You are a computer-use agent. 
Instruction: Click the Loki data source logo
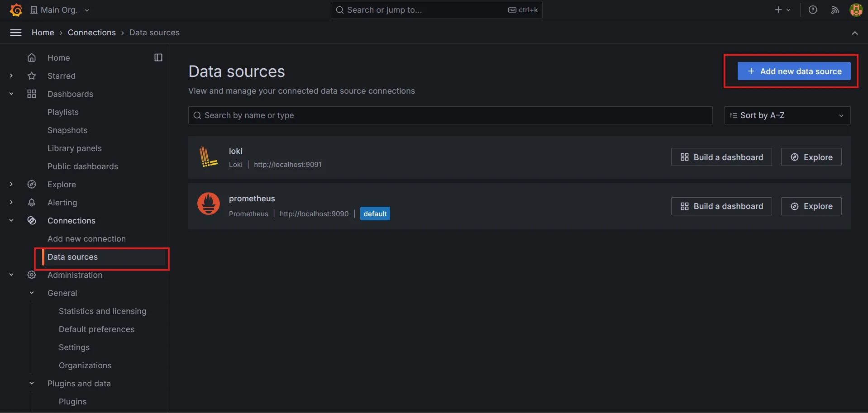[208, 157]
